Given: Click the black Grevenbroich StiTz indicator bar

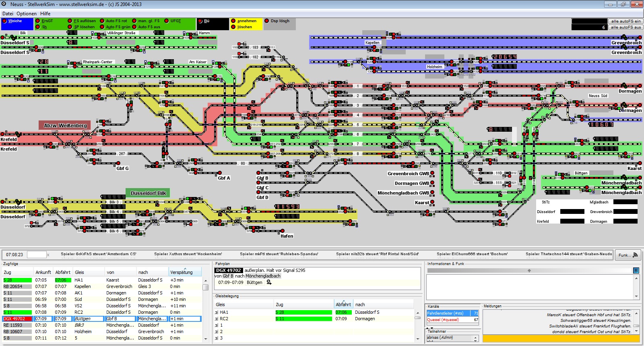Looking at the screenshot, I should [625, 211].
